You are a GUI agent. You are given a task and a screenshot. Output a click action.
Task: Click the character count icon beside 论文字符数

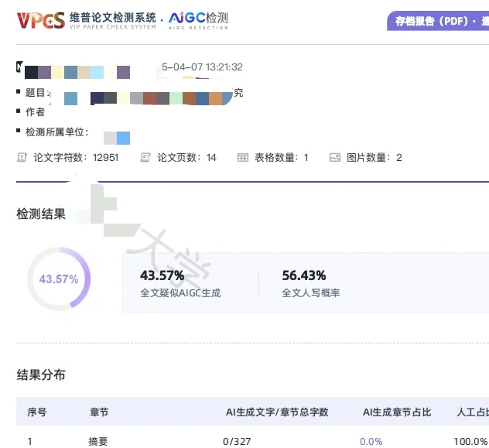tap(22, 157)
